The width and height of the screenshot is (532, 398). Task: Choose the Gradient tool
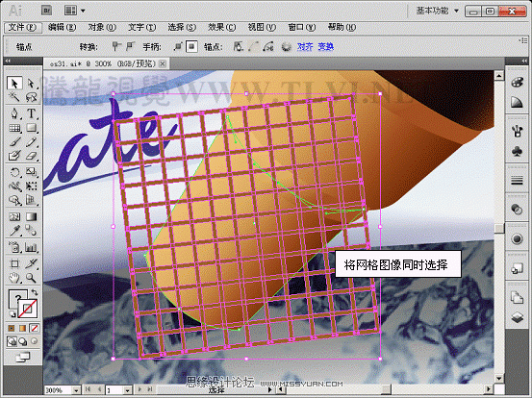pyautogui.click(x=31, y=216)
